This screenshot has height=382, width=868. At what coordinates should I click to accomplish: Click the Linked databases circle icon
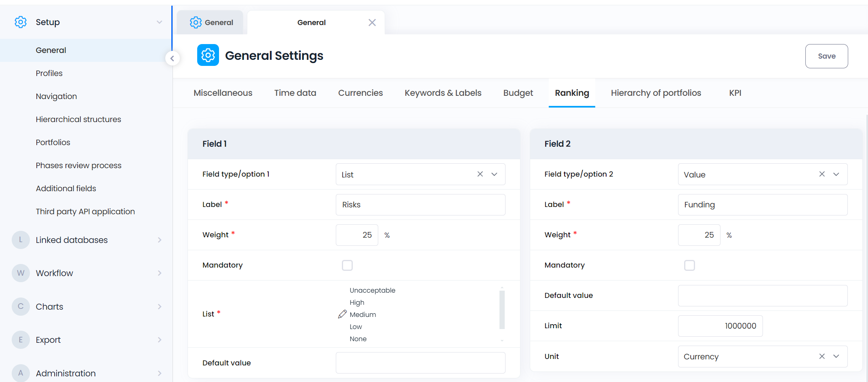click(x=21, y=240)
